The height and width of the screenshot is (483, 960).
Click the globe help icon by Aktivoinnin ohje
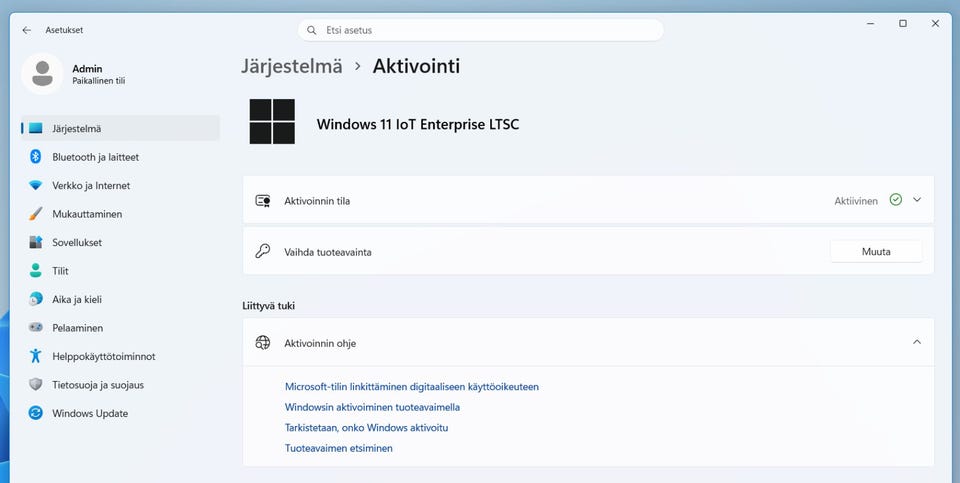[x=263, y=343]
